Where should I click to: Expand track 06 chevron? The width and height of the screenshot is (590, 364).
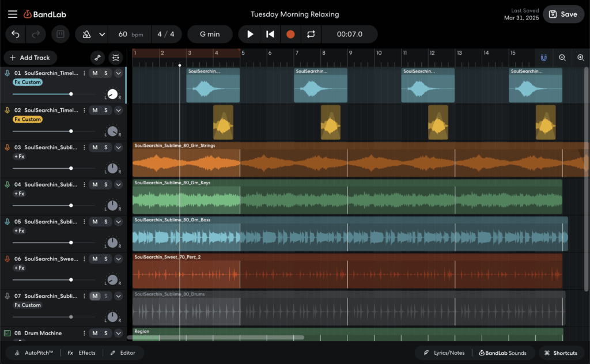pyautogui.click(x=119, y=259)
